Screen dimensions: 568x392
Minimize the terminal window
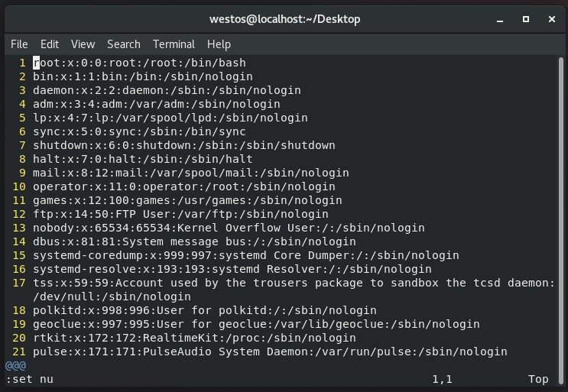(x=500, y=19)
